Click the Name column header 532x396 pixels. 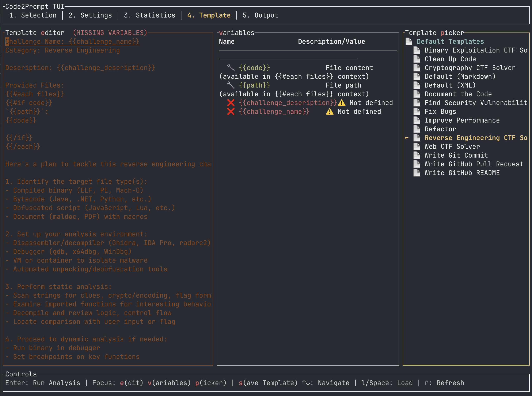(227, 41)
